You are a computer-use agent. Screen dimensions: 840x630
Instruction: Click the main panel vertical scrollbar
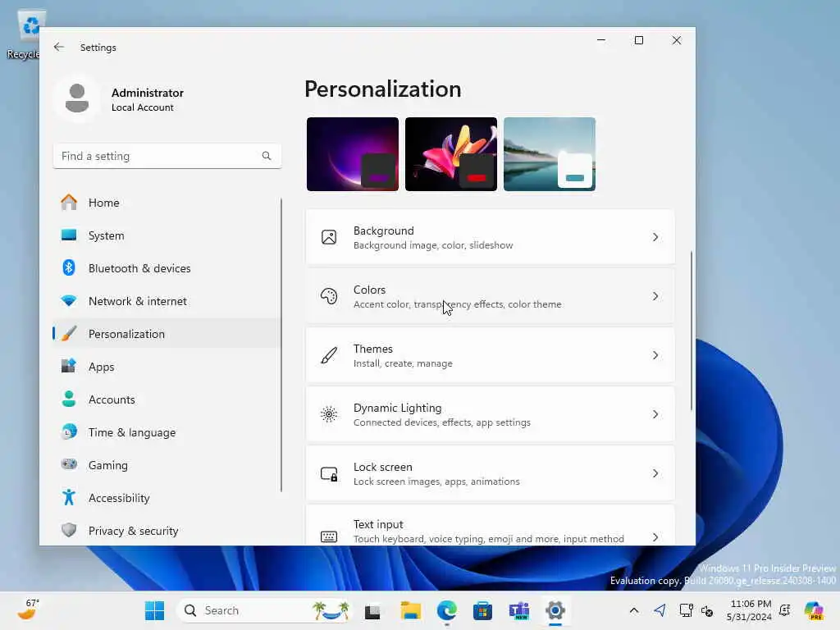point(691,331)
